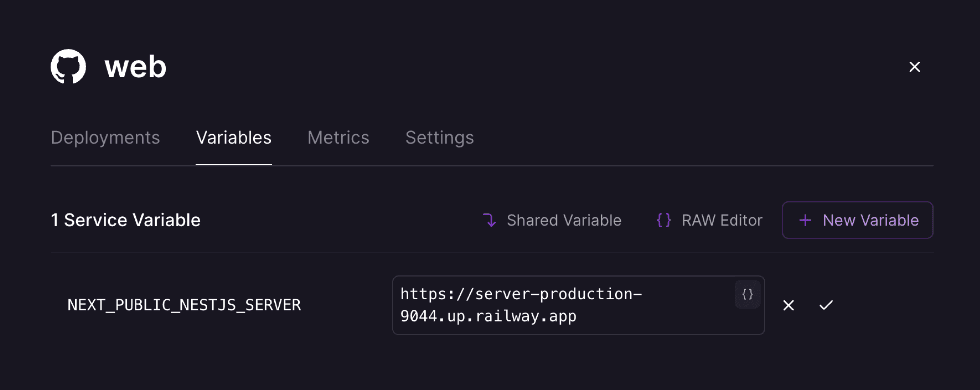Add a Shared Variable via its label
The height and width of the screenshot is (390, 980).
[x=564, y=220]
